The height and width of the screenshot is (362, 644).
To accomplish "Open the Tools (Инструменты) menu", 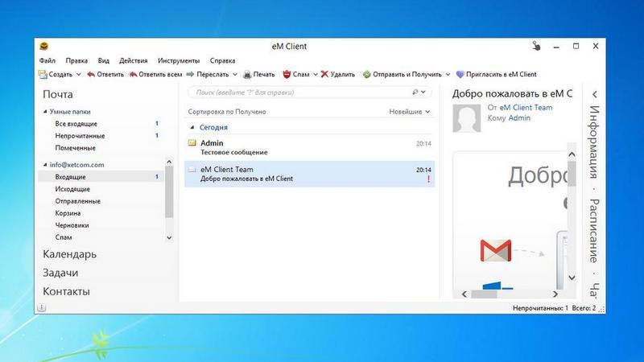I will pos(179,60).
